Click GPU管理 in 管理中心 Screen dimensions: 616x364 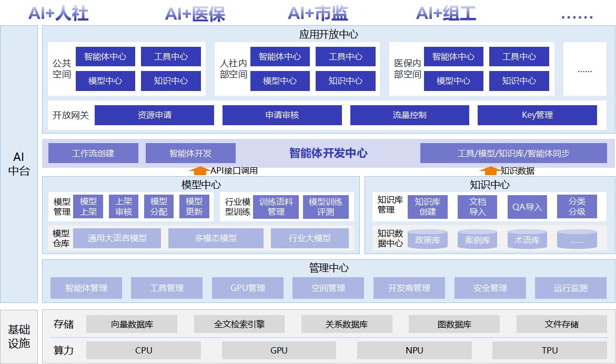(x=247, y=288)
